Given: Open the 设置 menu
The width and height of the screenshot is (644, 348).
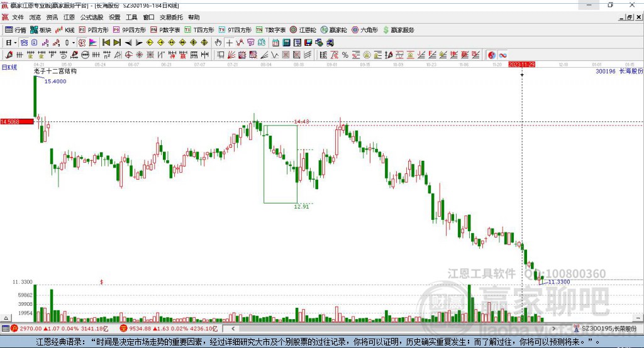Looking at the screenshot, I should [x=114, y=17].
